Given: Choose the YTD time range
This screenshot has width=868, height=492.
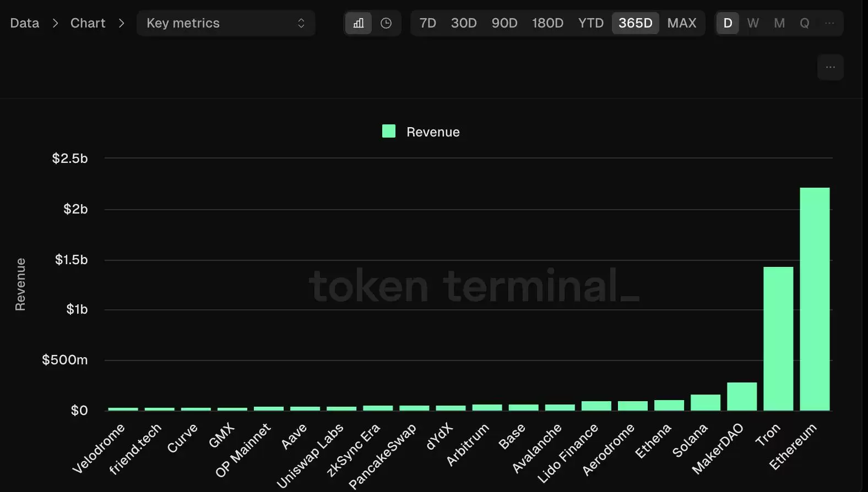Looking at the screenshot, I should (x=590, y=23).
